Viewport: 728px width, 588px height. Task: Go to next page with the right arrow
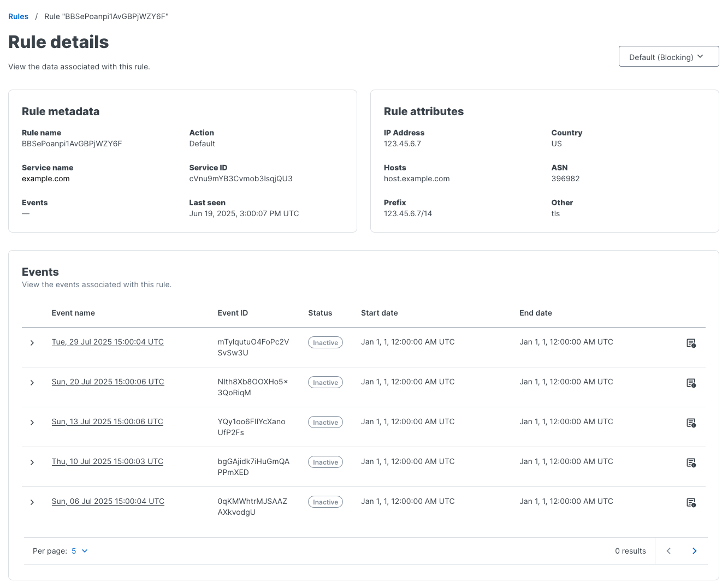[x=695, y=551]
